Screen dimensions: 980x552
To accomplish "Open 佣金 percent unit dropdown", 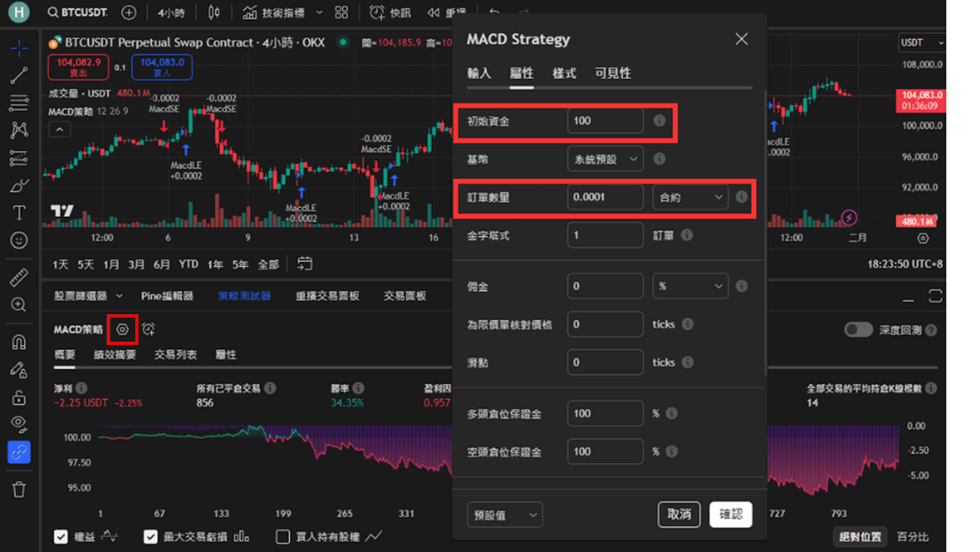I will [x=691, y=286].
